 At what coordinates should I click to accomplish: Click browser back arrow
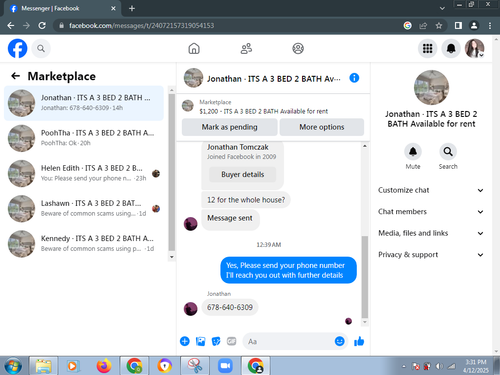pos(11,26)
